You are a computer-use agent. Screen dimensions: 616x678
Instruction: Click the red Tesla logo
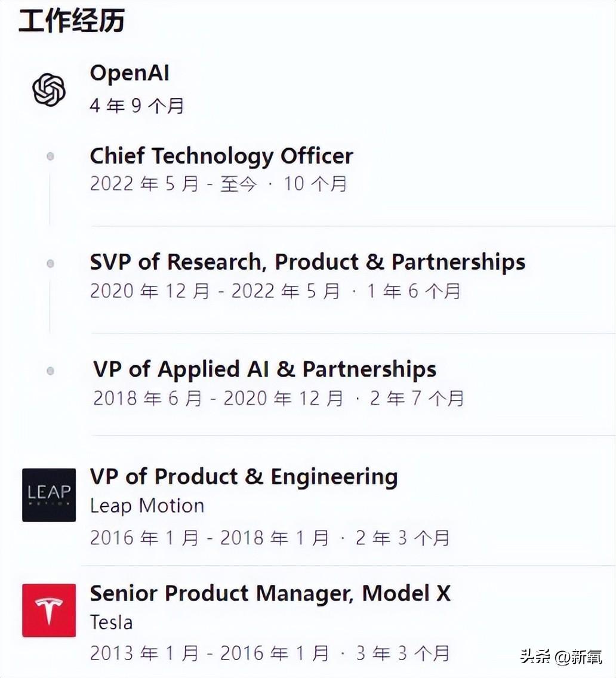(49, 610)
